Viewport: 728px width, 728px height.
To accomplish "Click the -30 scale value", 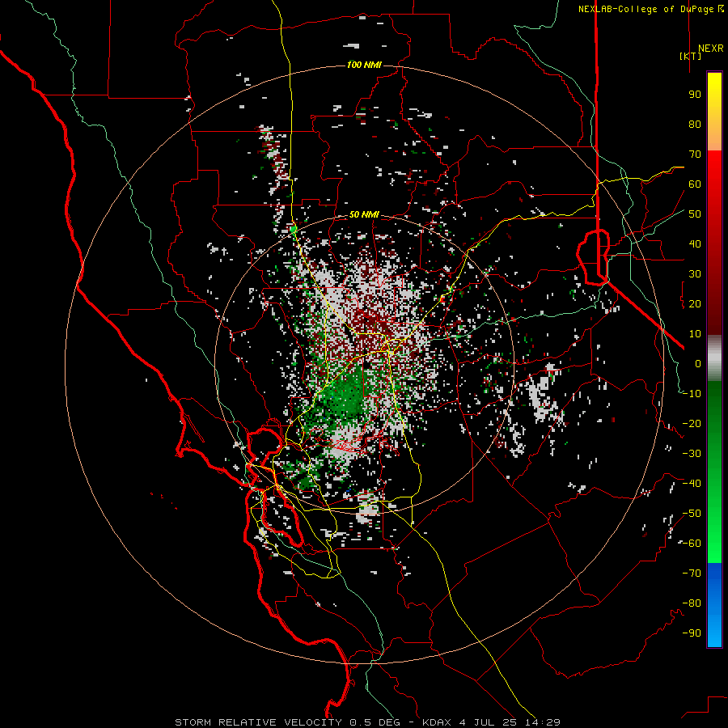I will [692, 454].
